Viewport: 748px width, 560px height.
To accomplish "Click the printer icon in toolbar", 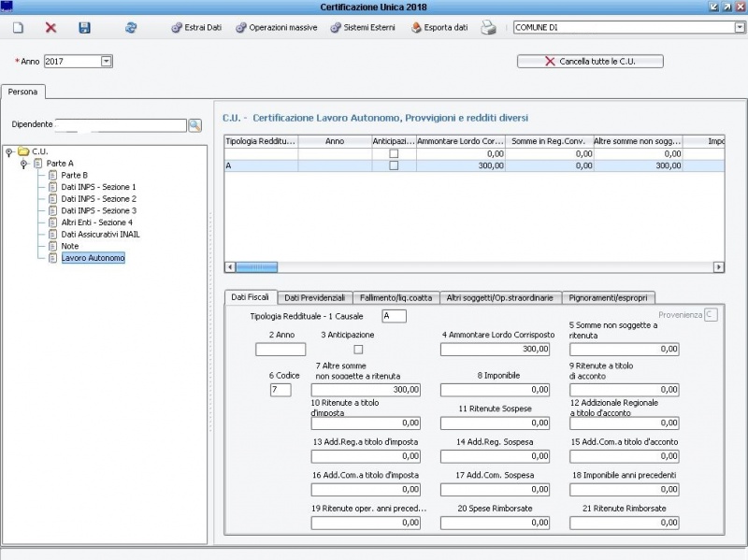I will pyautogui.click(x=488, y=28).
